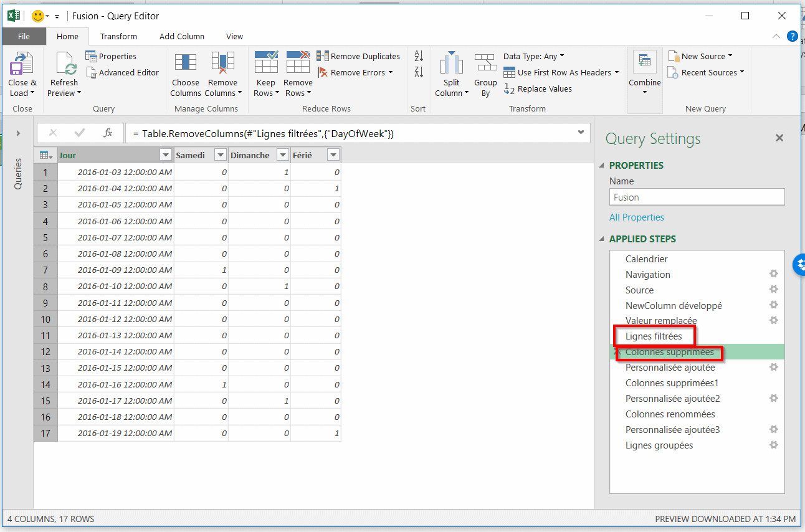Sort ascending with the A-Z icon
The image size is (805, 532).
419,56
